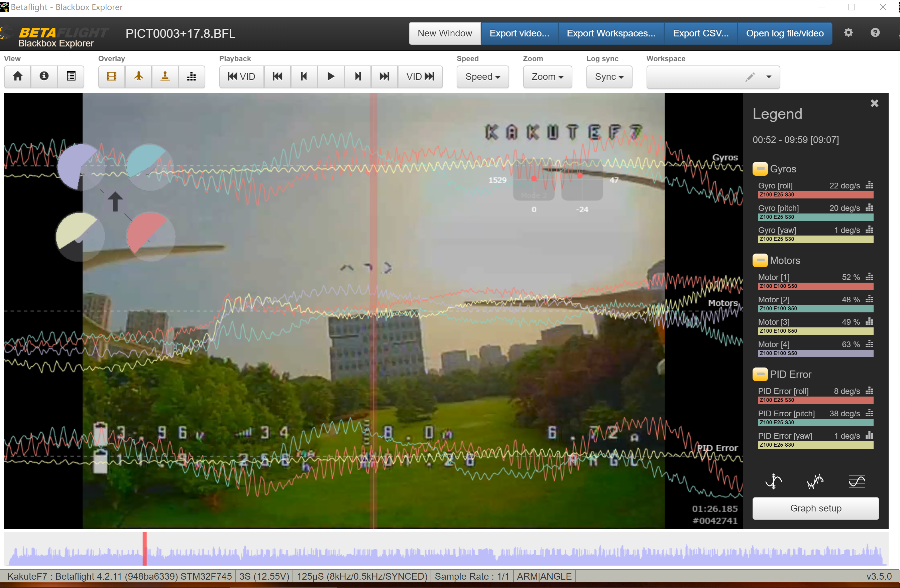Image resolution: width=900 pixels, height=588 pixels.
Task: Expand the Workspace dropdown arrow
Action: (769, 77)
